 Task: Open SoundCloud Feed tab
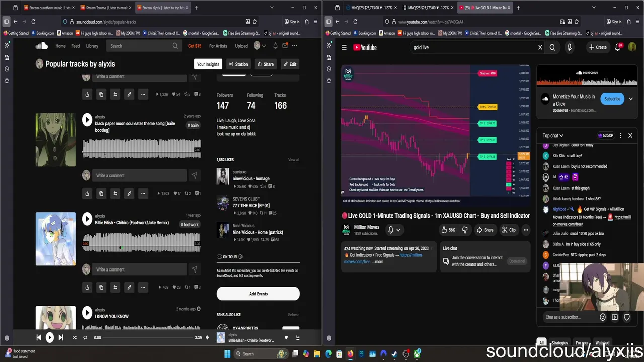coord(76,46)
